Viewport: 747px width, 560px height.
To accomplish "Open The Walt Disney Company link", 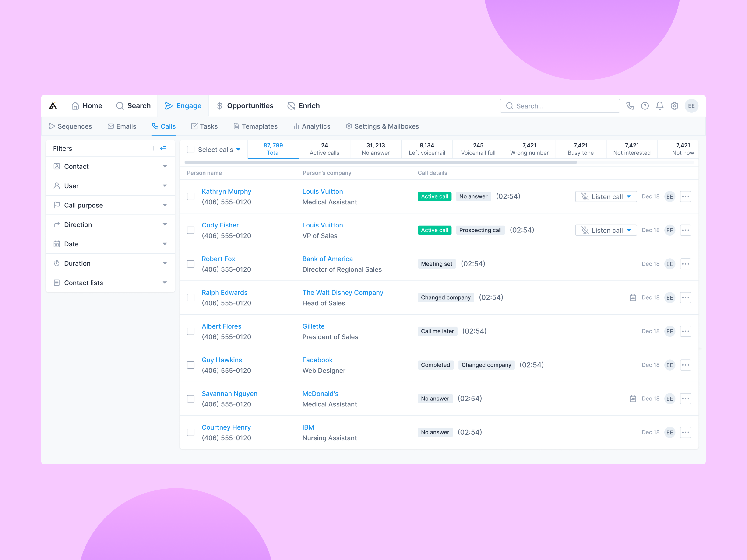I will 342,292.
